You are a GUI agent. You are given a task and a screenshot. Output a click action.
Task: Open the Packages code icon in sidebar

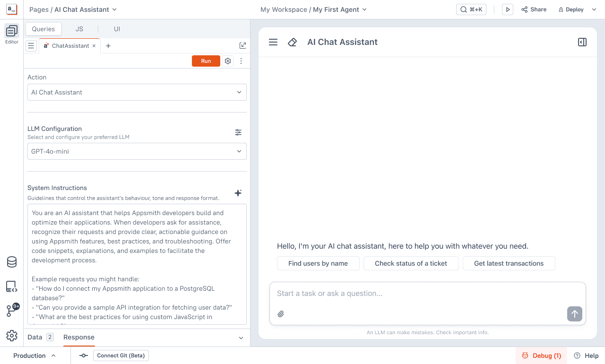click(12, 286)
